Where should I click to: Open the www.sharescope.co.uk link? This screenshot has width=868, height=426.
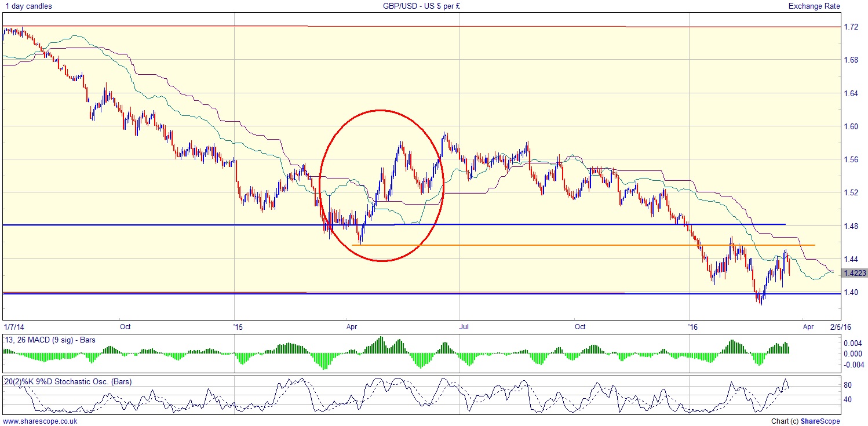(39, 421)
